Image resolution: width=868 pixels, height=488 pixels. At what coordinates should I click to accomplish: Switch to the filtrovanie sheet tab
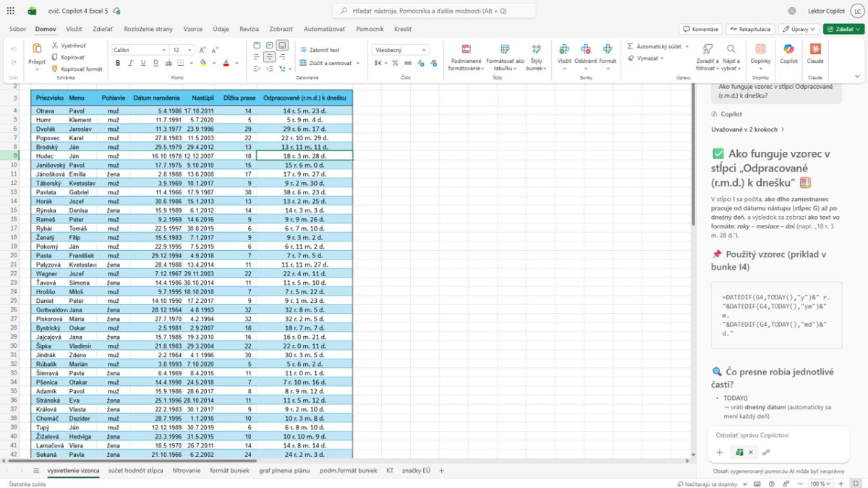click(x=187, y=470)
